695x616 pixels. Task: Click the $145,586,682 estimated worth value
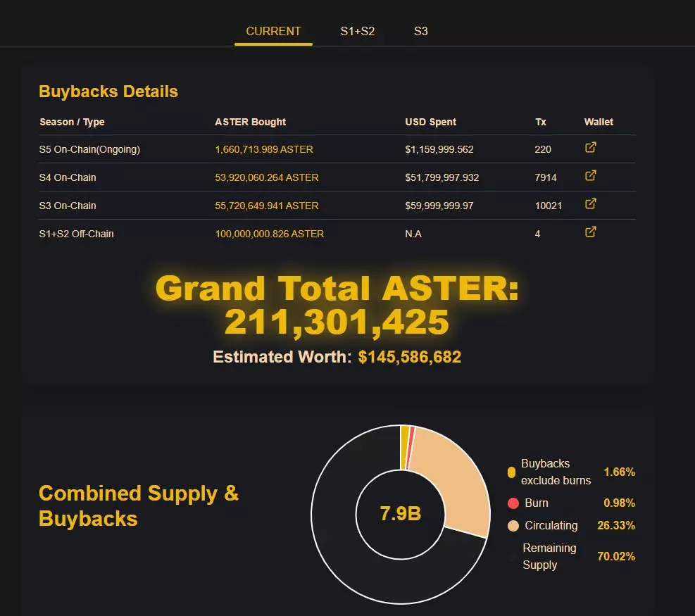(x=409, y=357)
